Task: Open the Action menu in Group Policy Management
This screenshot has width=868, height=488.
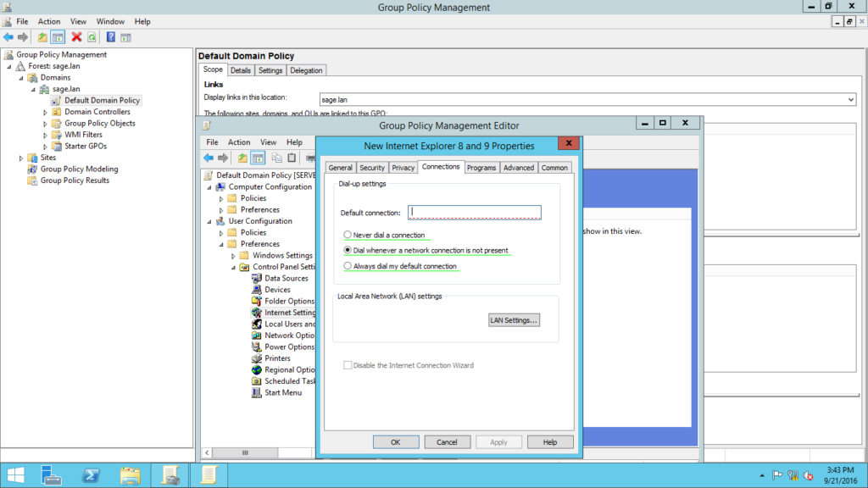Action: click(x=49, y=21)
